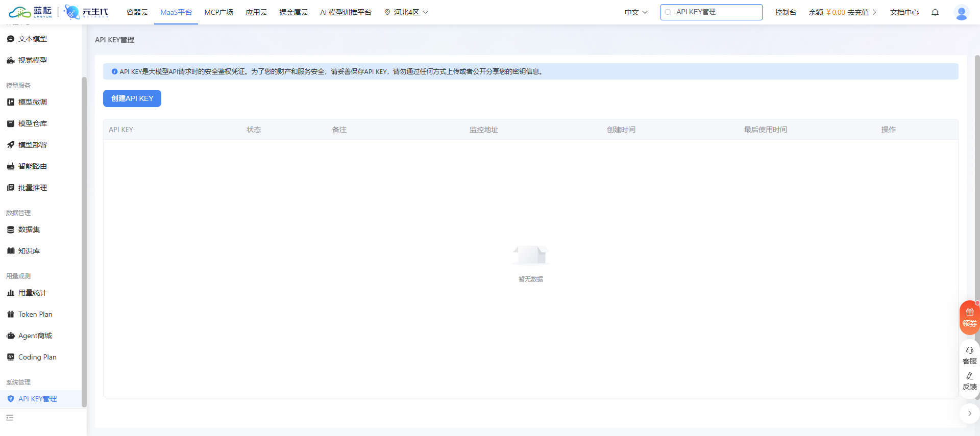Click the 操作 column header

pos(889,130)
